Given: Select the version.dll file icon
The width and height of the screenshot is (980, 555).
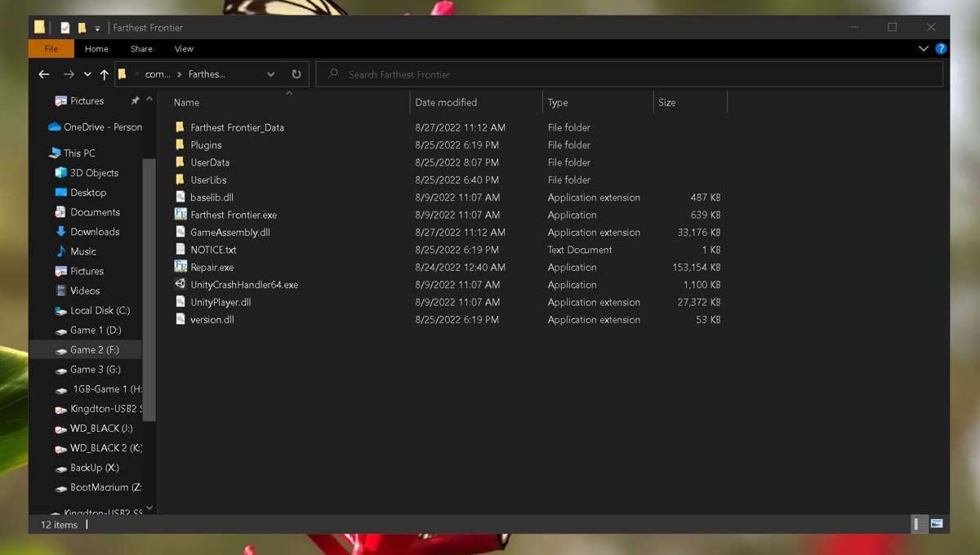Looking at the screenshot, I should [x=180, y=319].
